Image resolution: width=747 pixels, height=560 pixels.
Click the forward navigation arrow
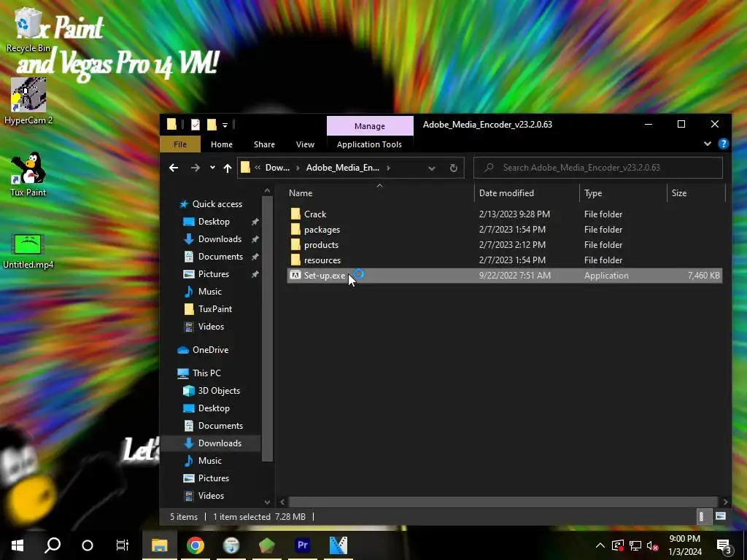196,168
